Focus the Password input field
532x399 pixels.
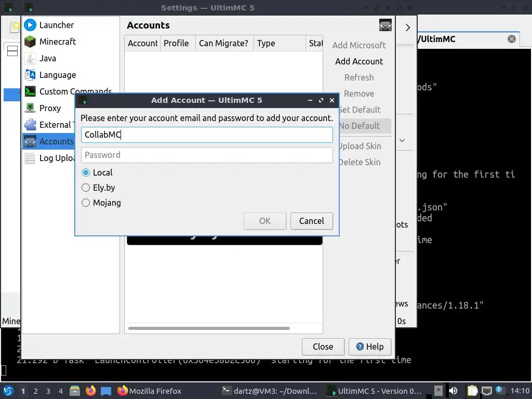(x=207, y=155)
